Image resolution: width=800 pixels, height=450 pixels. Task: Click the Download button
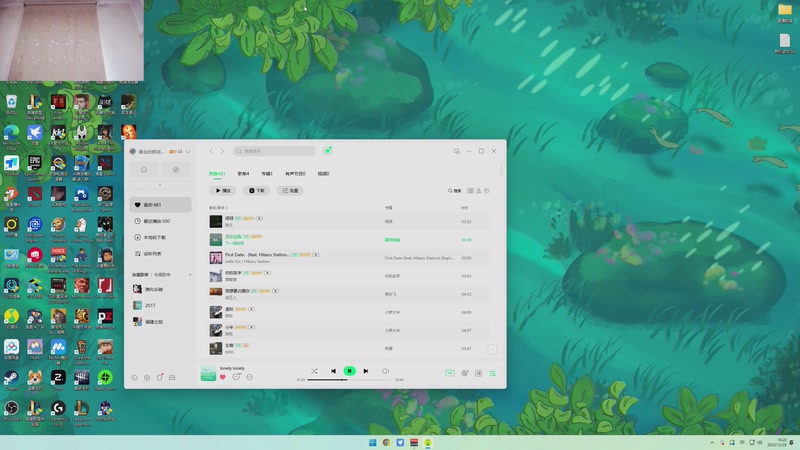coord(256,190)
